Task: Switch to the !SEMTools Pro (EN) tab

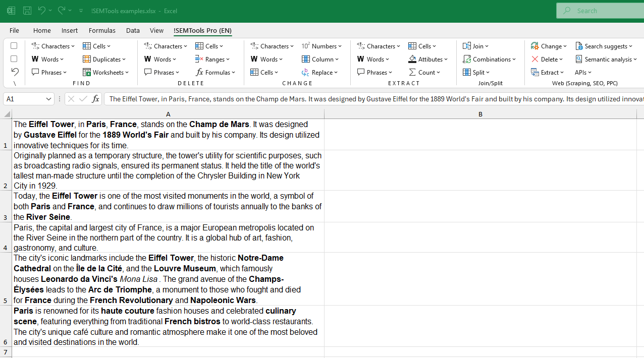Action: pyautogui.click(x=202, y=31)
